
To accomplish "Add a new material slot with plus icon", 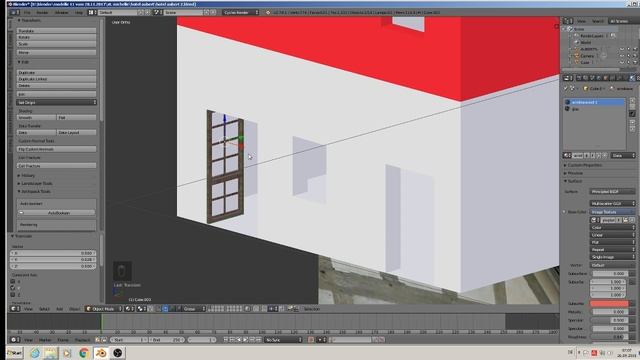I will pos(632,100).
